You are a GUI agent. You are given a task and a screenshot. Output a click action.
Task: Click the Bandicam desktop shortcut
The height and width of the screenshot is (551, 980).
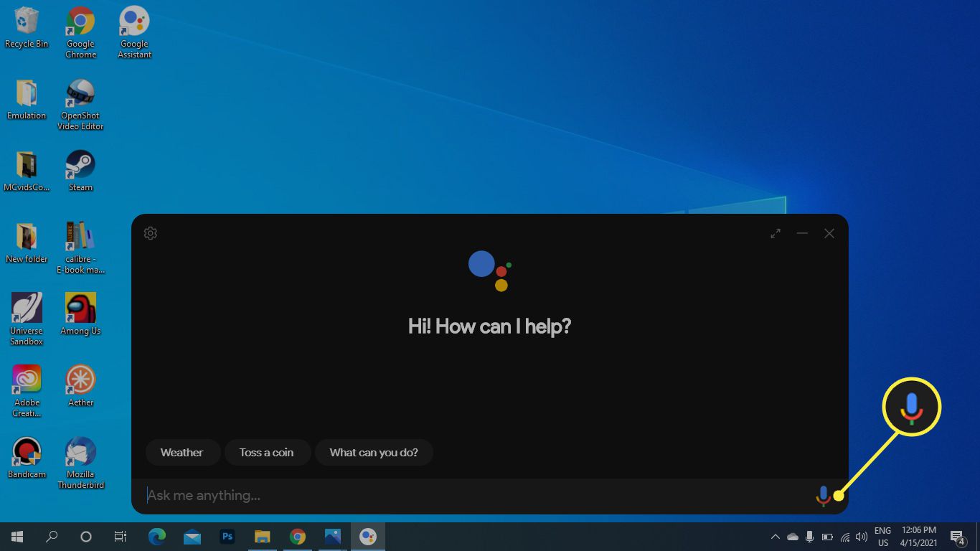(x=27, y=458)
